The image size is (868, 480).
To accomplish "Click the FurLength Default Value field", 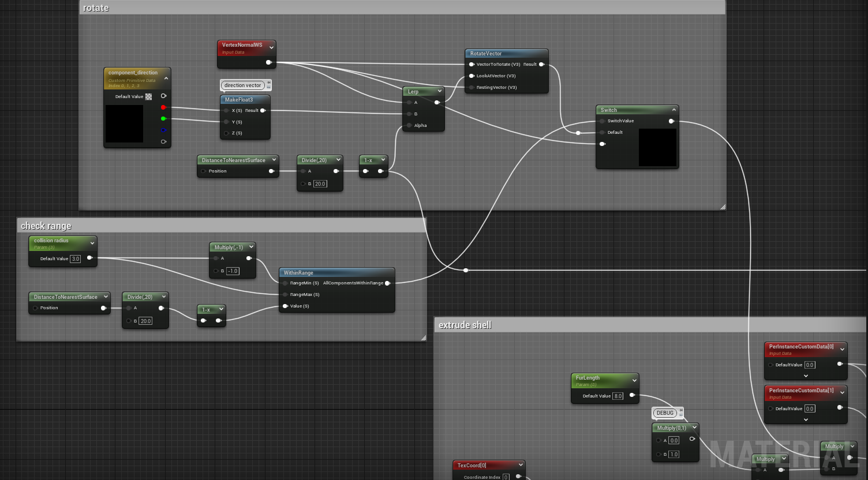I will (618, 396).
